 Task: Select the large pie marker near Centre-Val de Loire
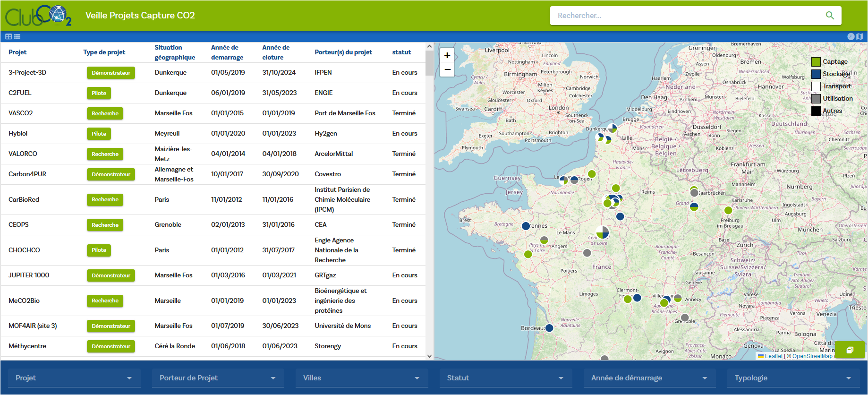(603, 232)
